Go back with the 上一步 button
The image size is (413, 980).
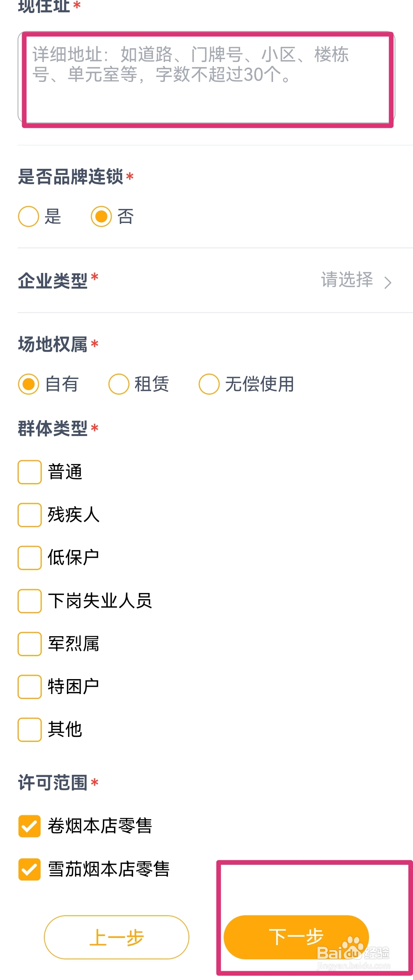pyautogui.click(x=117, y=937)
